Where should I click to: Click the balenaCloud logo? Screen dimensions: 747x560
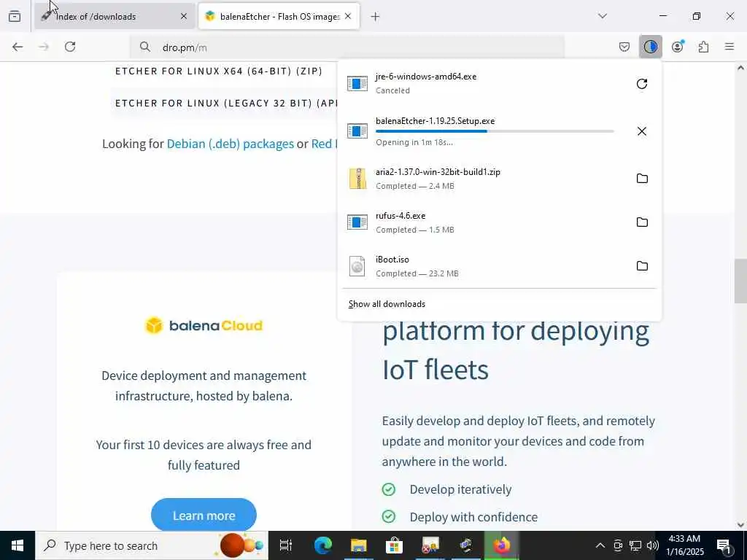tap(204, 326)
